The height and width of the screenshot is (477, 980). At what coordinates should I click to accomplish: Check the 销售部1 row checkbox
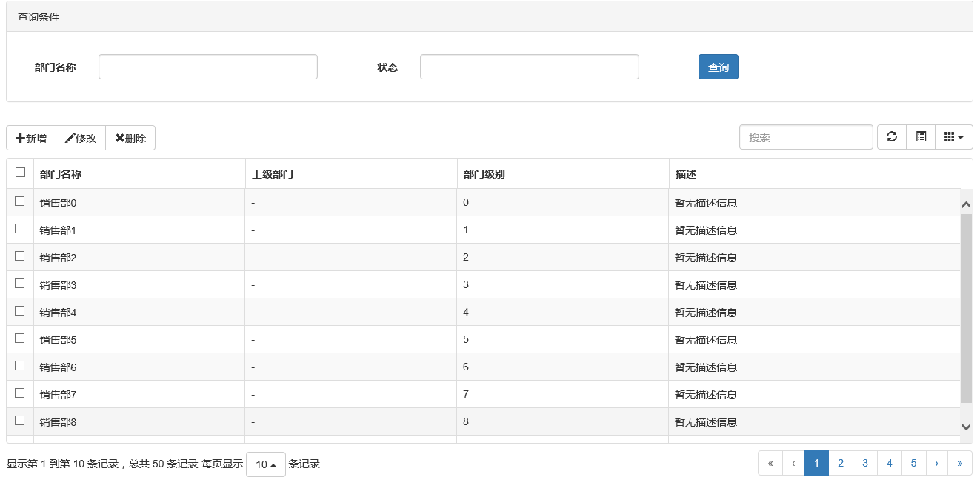20,228
